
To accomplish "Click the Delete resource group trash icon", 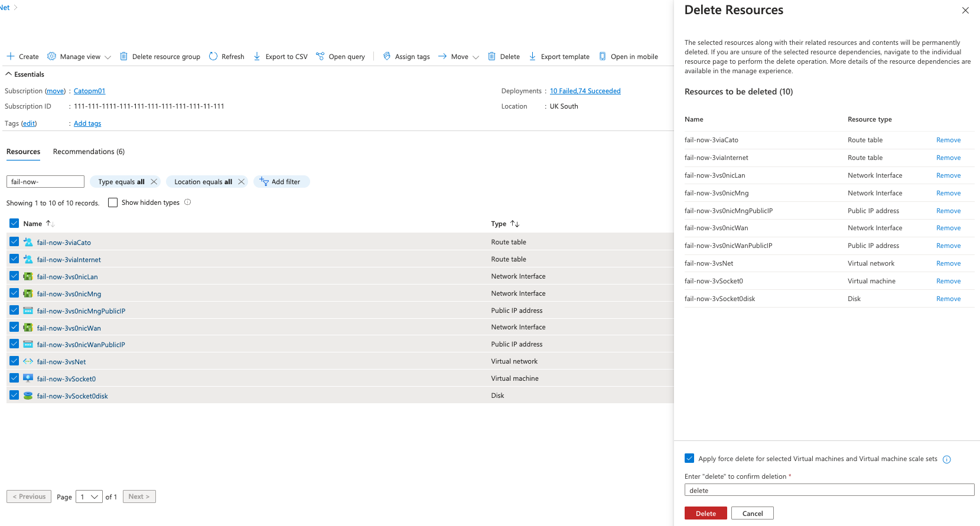I will (124, 57).
